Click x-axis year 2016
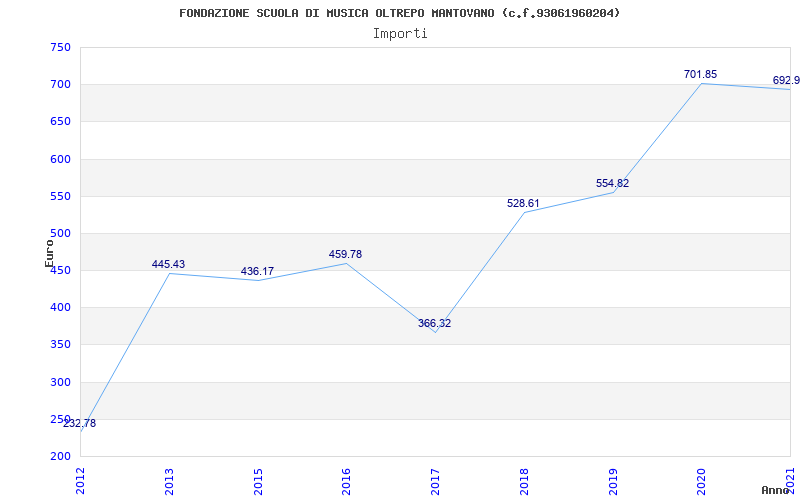 346,480
